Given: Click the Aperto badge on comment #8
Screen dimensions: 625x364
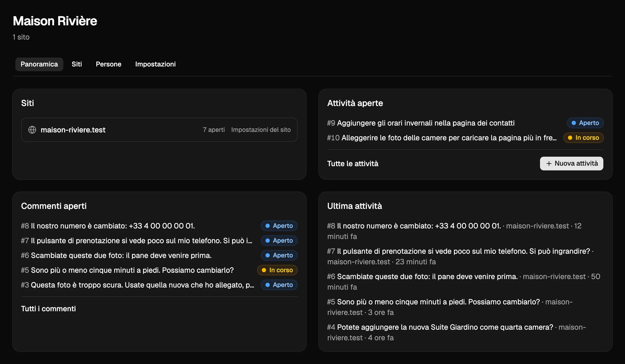Looking at the screenshot, I should (x=279, y=226).
